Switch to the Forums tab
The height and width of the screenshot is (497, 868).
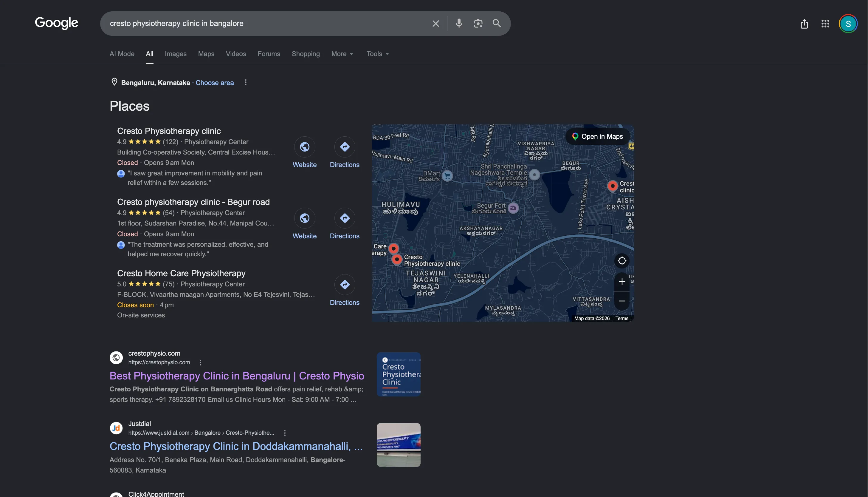click(x=269, y=54)
